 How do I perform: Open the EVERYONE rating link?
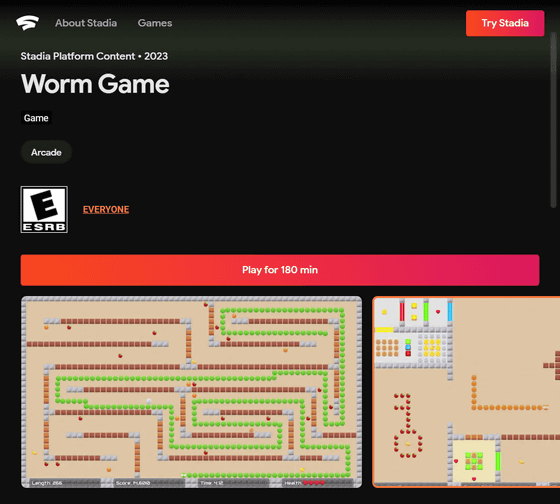[x=106, y=209]
